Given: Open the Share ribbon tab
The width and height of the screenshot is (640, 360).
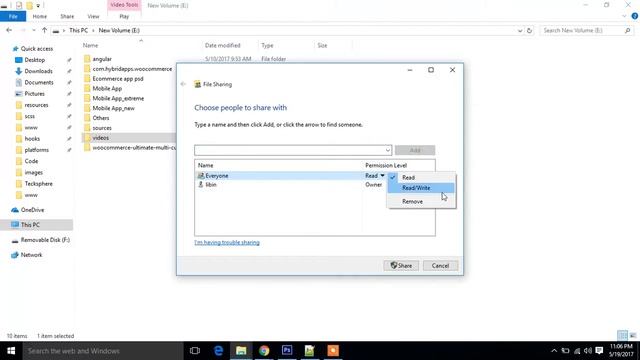Looking at the screenshot, I should pyautogui.click(x=67, y=16).
